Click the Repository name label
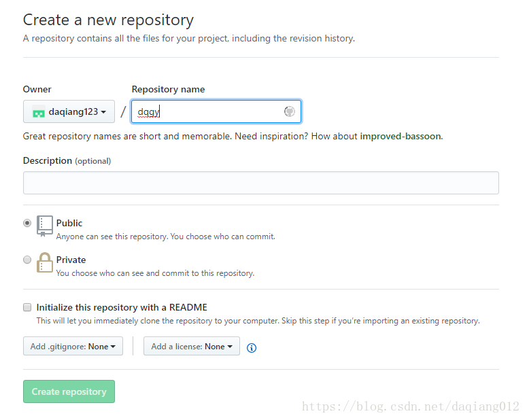Screen dimensions: 527x420 [168, 90]
